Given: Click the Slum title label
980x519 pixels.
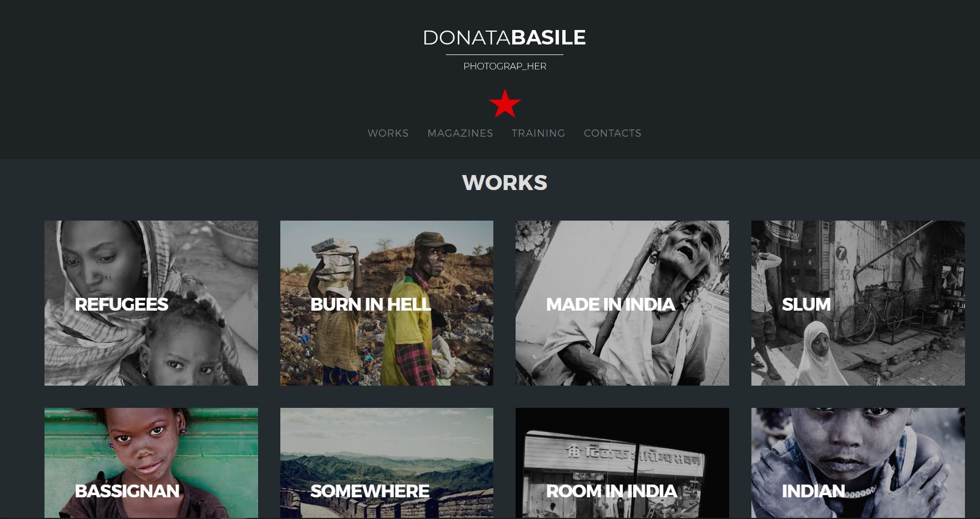Looking at the screenshot, I should (806, 305).
